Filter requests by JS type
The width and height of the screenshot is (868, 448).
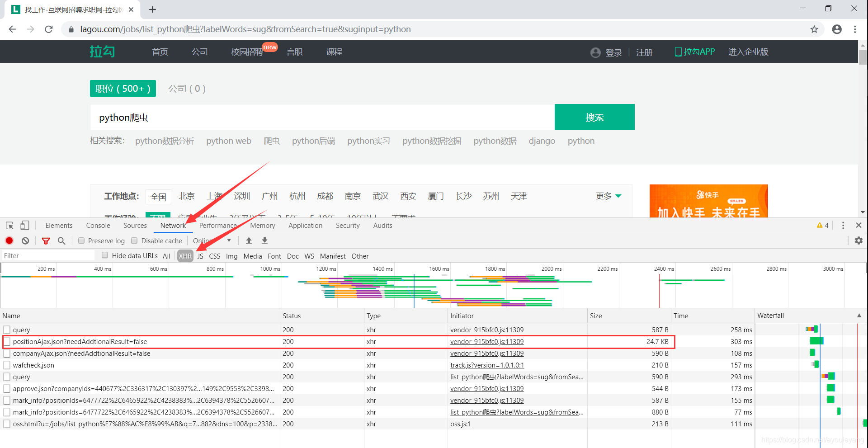(x=200, y=256)
